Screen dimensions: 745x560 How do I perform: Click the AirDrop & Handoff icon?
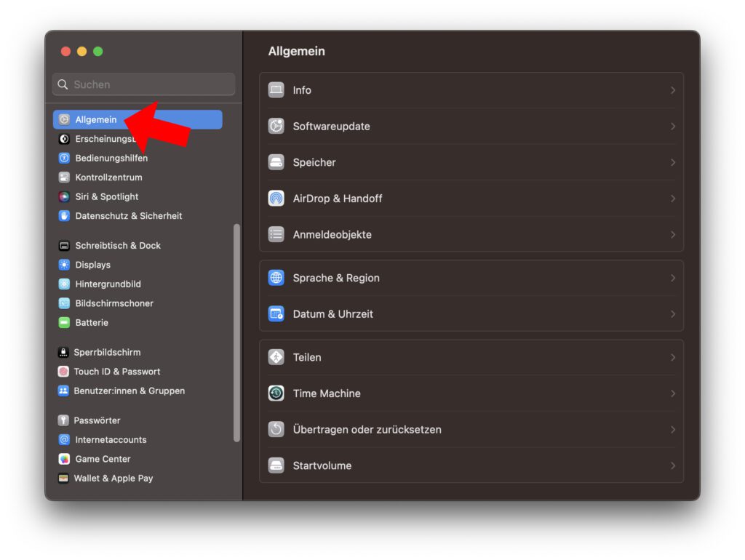pos(276,198)
